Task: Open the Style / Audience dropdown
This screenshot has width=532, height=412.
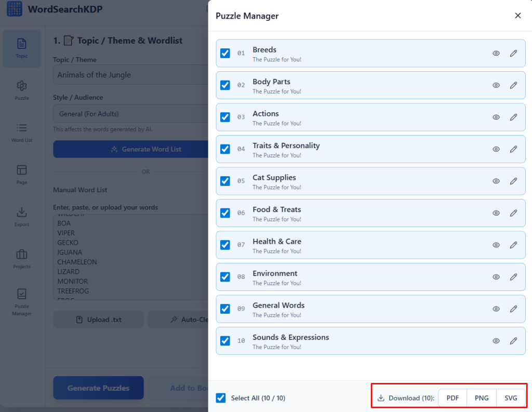Action: 130,114
